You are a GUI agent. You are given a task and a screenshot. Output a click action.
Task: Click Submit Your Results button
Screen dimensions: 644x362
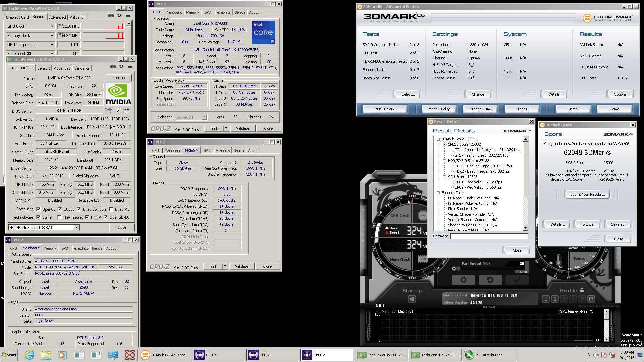pyautogui.click(x=588, y=194)
